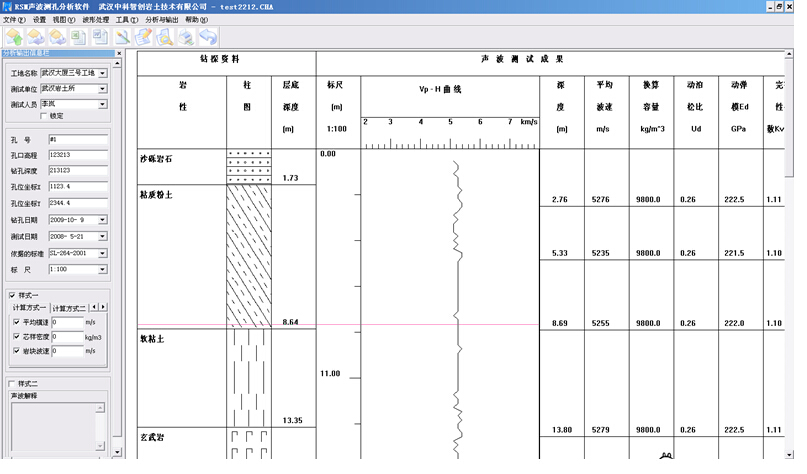The width and height of the screenshot is (807, 474).
Task: Click the blue undo arrow icon
Action: pyautogui.click(x=208, y=37)
